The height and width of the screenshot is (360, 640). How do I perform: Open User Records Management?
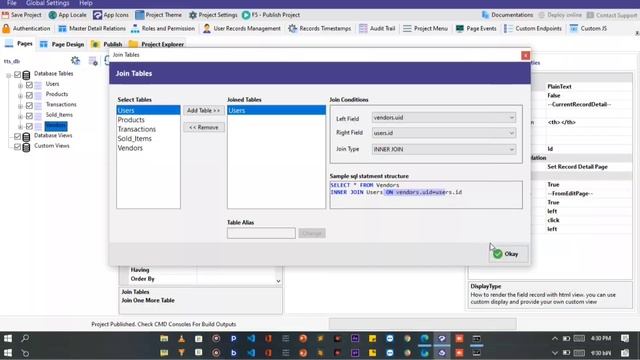(x=242, y=29)
